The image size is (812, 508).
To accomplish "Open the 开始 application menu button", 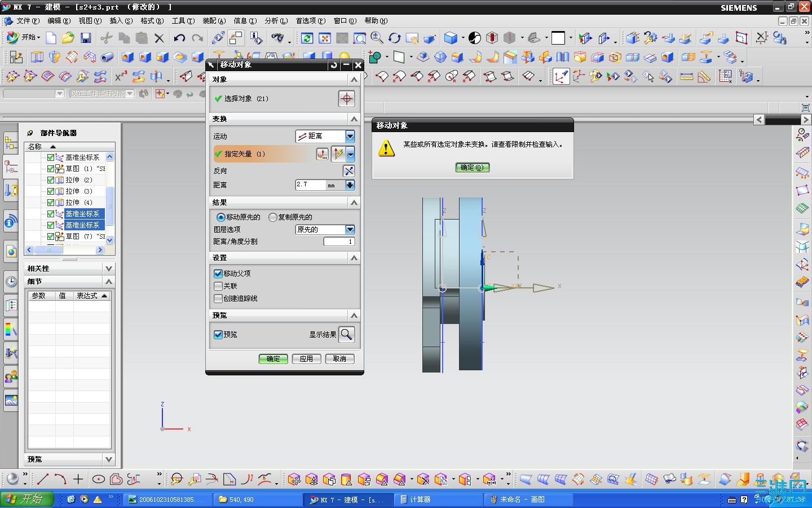I will coord(23,38).
